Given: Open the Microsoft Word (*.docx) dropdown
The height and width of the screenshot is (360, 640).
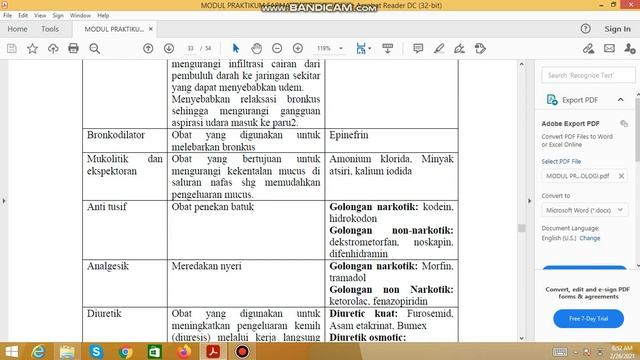Looking at the screenshot, I should [x=584, y=210].
